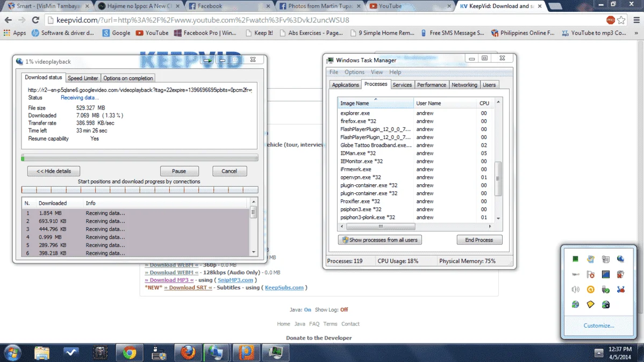Open Task Manager Help menu
The height and width of the screenshot is (362, 644).
(395, 72)
